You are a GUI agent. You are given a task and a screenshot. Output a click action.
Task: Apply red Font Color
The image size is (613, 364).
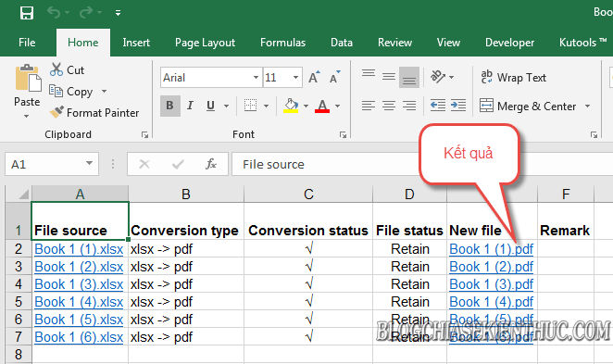[322, 106]
